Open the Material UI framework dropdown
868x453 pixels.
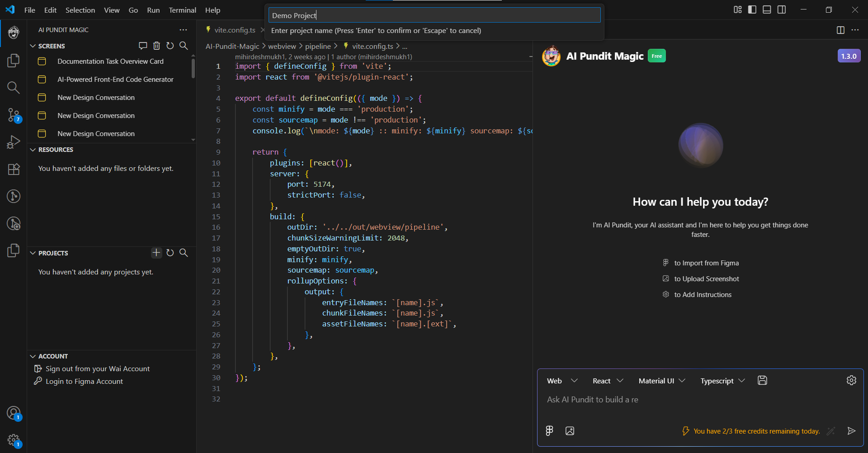pos(661,380)
